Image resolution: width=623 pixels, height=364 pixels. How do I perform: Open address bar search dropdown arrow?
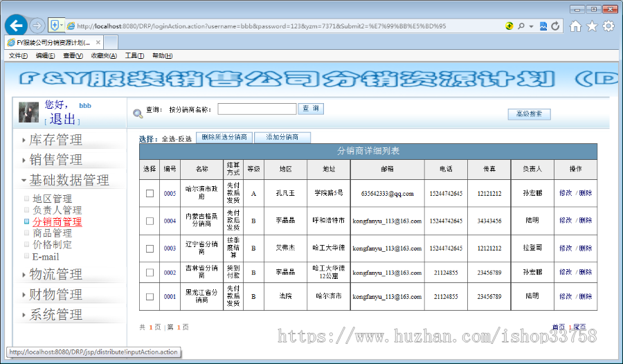click(x=531, y=26)
